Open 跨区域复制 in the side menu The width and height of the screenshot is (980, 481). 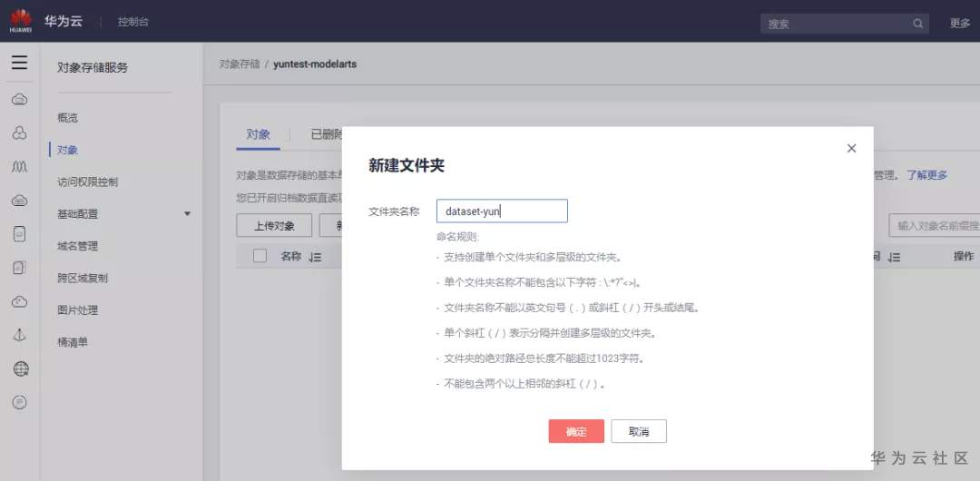83,278
